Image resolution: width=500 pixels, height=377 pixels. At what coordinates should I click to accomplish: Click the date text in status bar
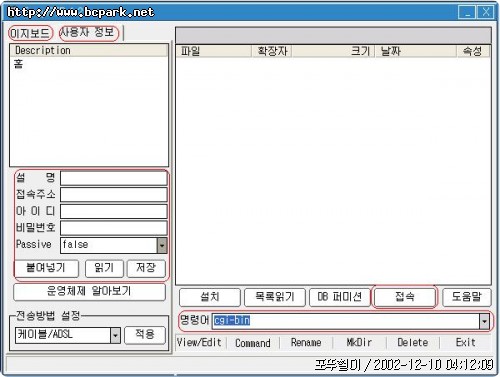tap(433, 365)
